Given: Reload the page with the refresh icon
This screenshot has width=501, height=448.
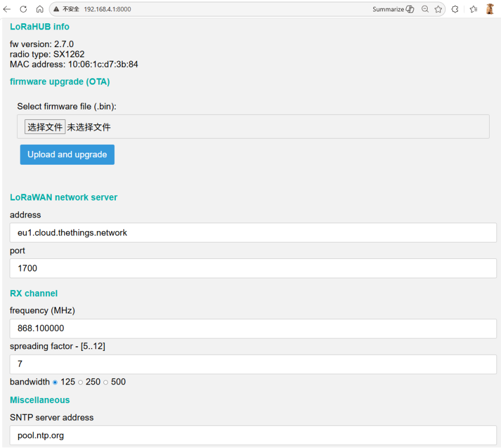Looking at the screenshot, I should click(23, 9).
